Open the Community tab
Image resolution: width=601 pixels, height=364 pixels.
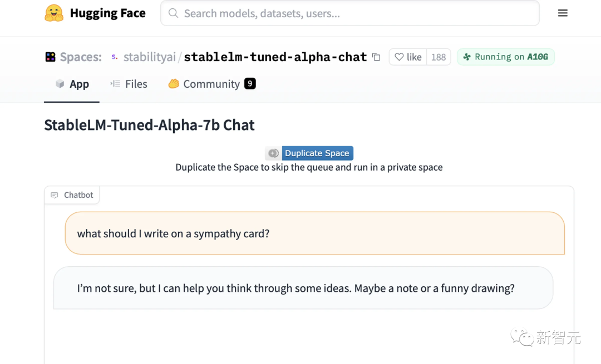point(211,84)
